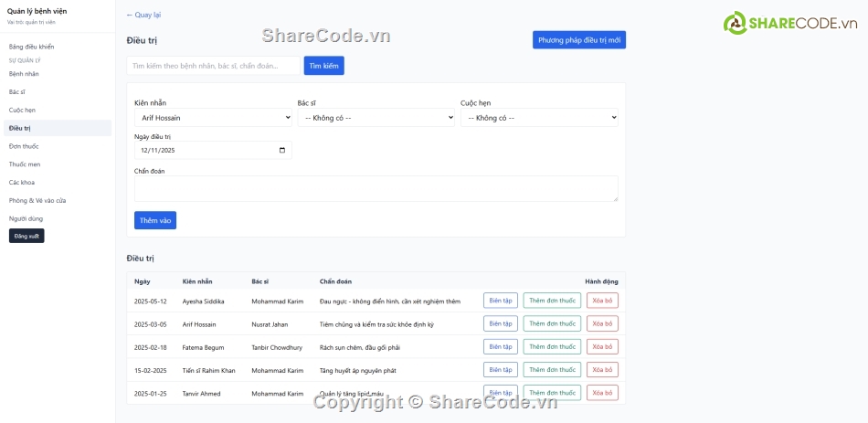868x423 pixels.
Task: Delete Tanvir Ahmed's treatment record
Action: [x=602, y=393]
